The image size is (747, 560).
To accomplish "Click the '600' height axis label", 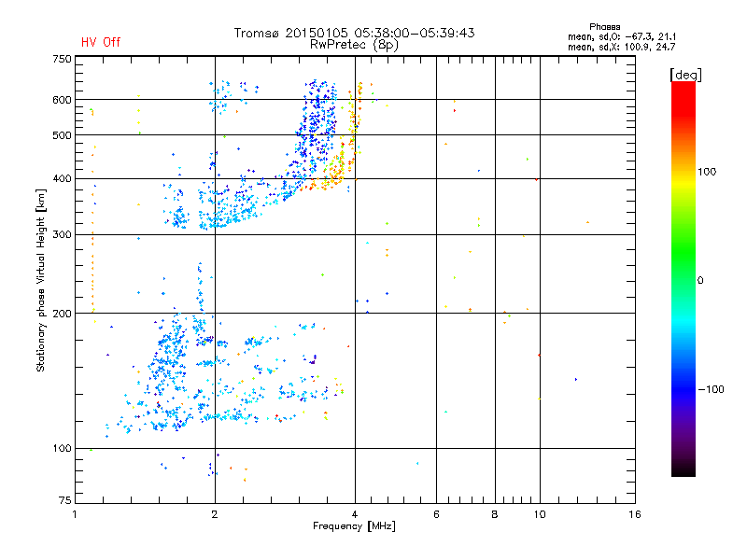I will [x=62, y=100].
